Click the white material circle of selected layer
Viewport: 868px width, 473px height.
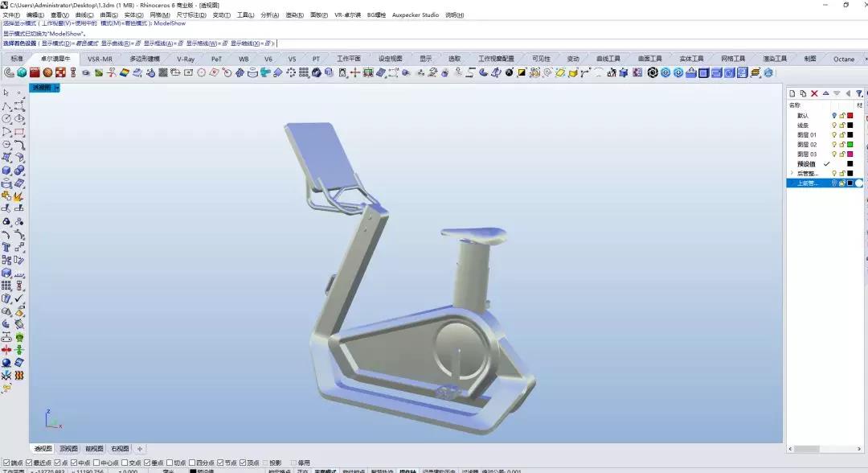click(x=859, y=183)
